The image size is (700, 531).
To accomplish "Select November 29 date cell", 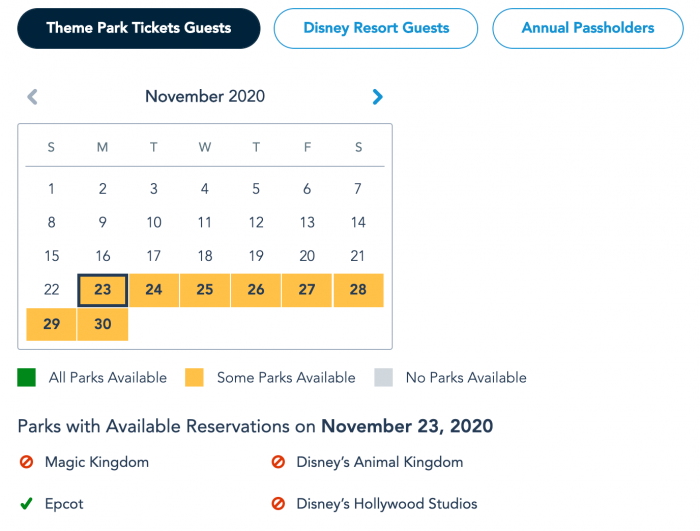I will coord(51,324).
